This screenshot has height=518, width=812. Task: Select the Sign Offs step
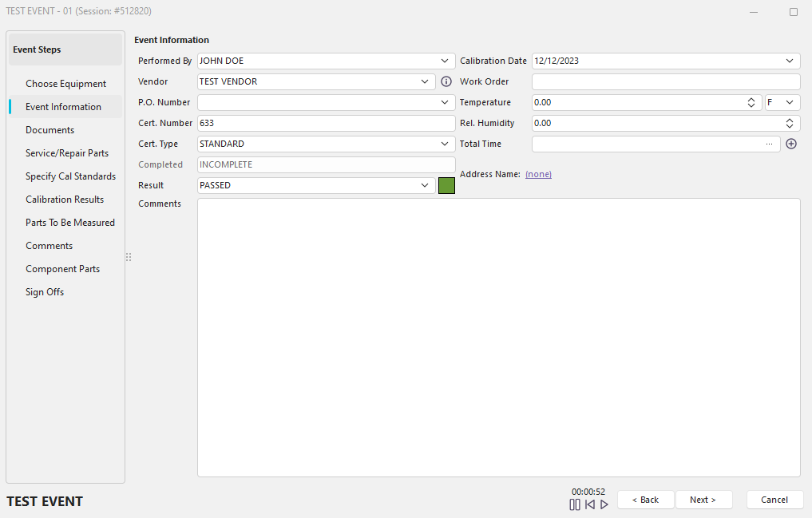45,292
